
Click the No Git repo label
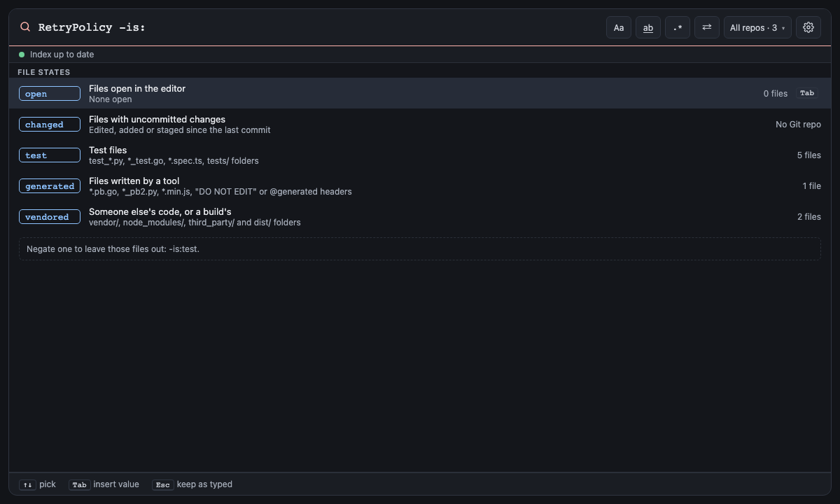point(798,124)
